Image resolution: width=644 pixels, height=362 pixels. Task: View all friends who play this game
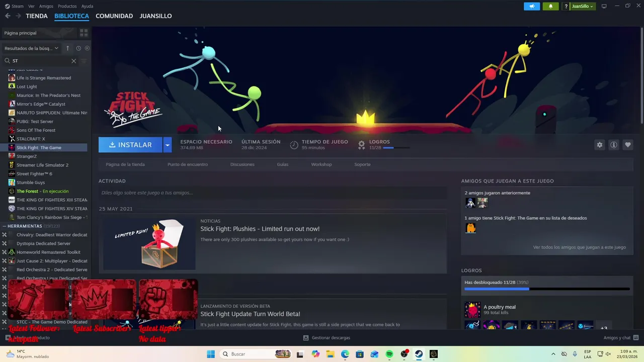[580, 247]
